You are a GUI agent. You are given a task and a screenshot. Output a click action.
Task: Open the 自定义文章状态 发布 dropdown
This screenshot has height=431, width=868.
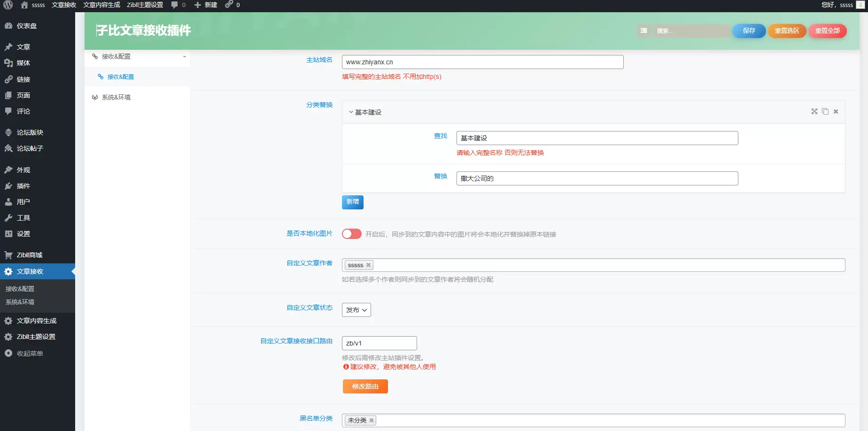coord(356,310)
